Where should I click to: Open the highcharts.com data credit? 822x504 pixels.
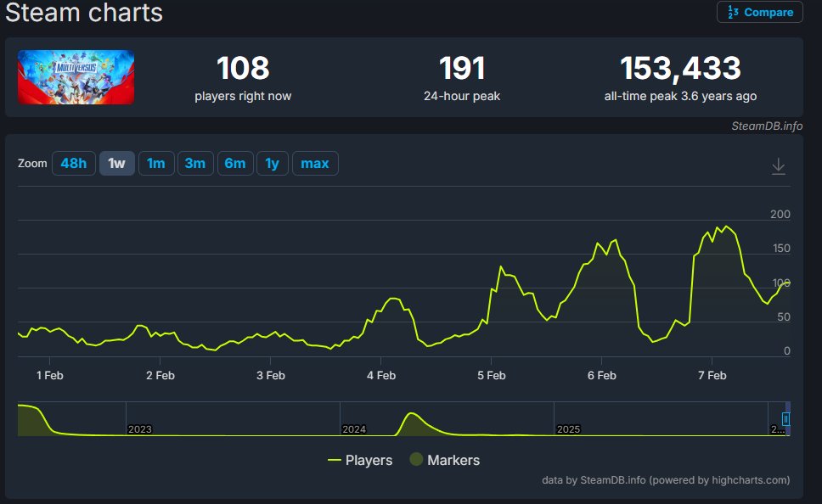[x=666, y=480]
